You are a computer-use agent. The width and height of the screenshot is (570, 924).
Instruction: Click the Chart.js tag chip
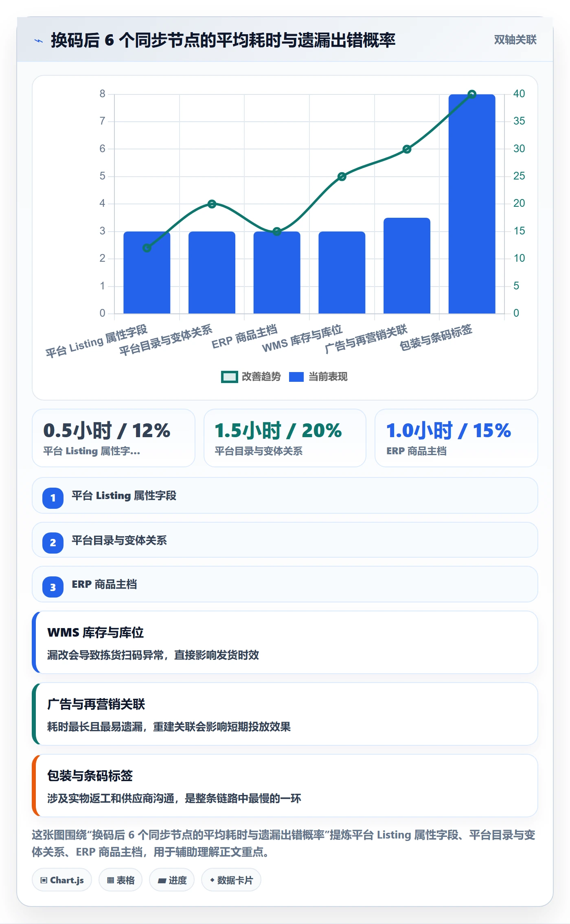pos(62,880)
